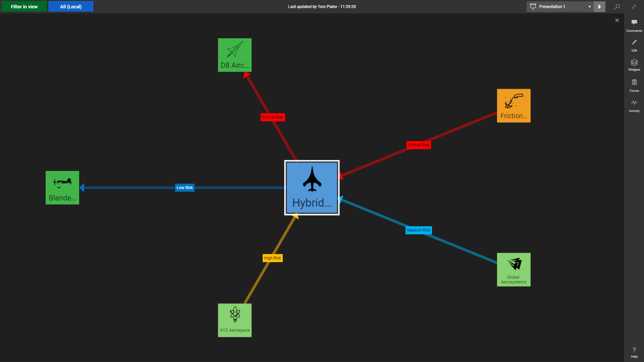This screenshot has height=362, width=644.
Task: Click the XYZ Aerospace node
Action: pos(235,320)
